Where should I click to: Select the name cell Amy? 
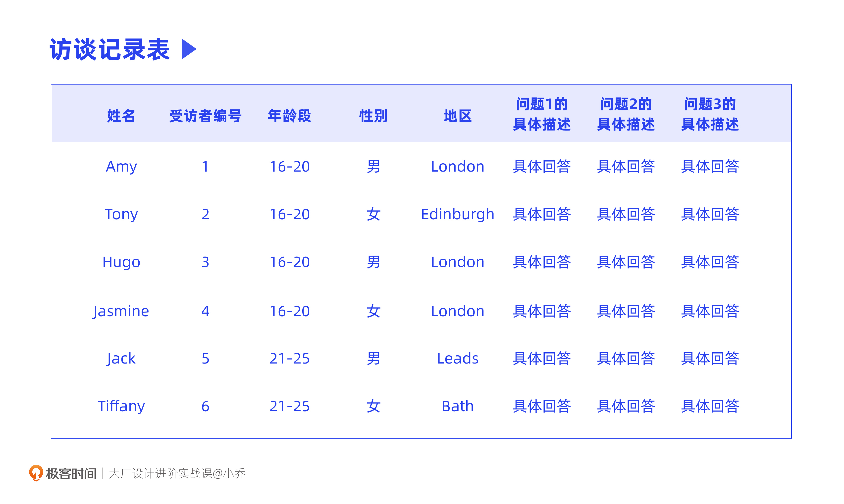(121, 166)
